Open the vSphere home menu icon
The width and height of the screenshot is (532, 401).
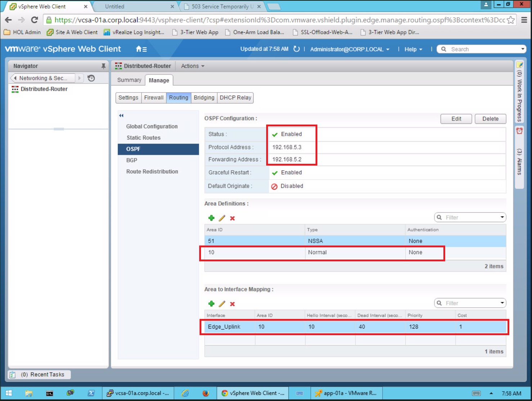pos(141,49)
